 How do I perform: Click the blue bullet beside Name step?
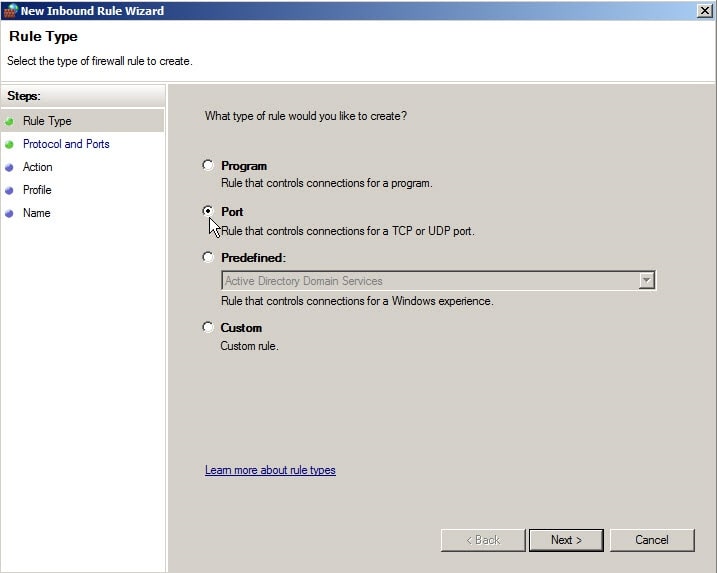(10, 213)
